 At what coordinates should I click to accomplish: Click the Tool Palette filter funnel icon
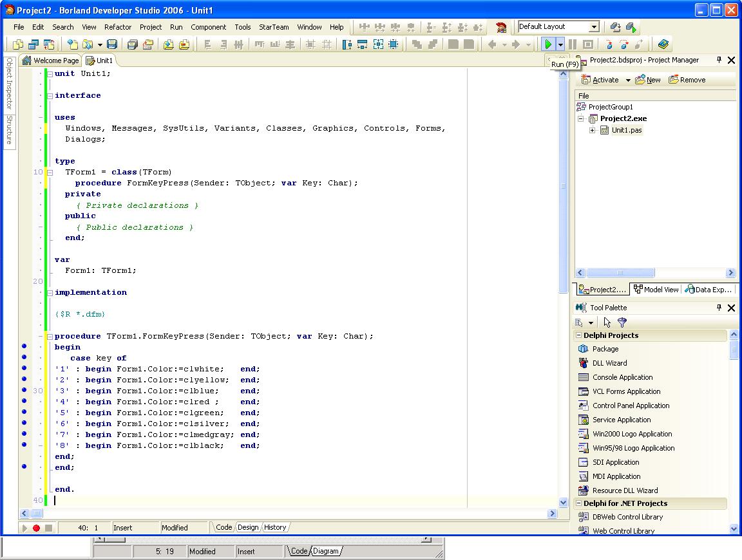[x=622, y=322]
